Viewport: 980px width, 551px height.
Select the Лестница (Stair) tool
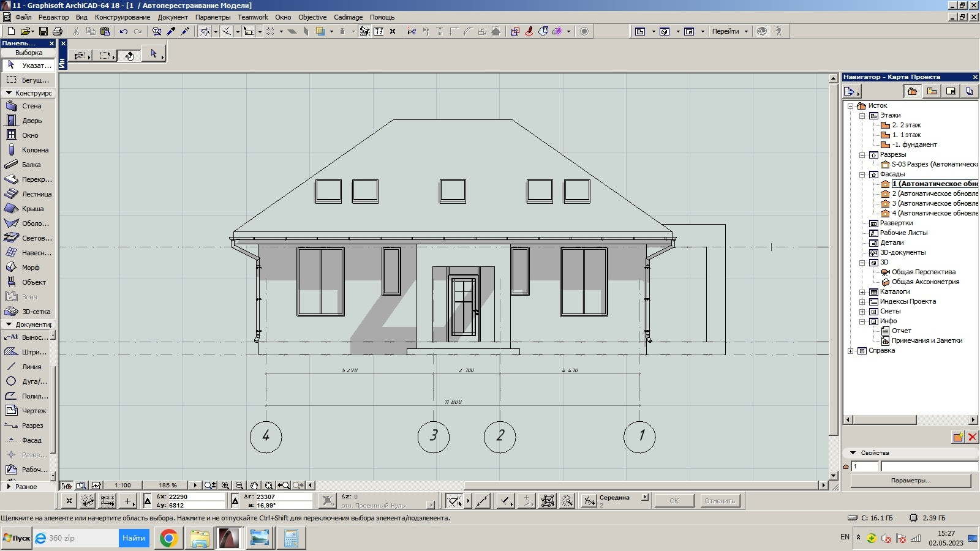pos(28,194)
